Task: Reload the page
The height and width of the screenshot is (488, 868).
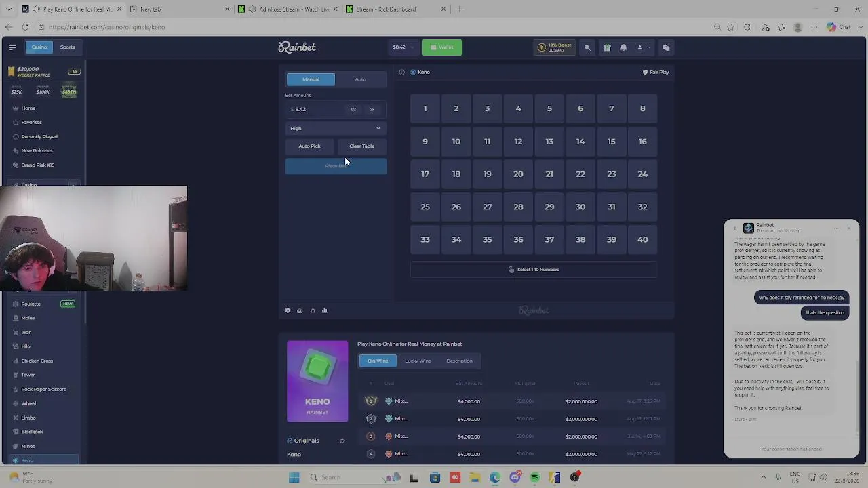Action: (x=25, y=27)
